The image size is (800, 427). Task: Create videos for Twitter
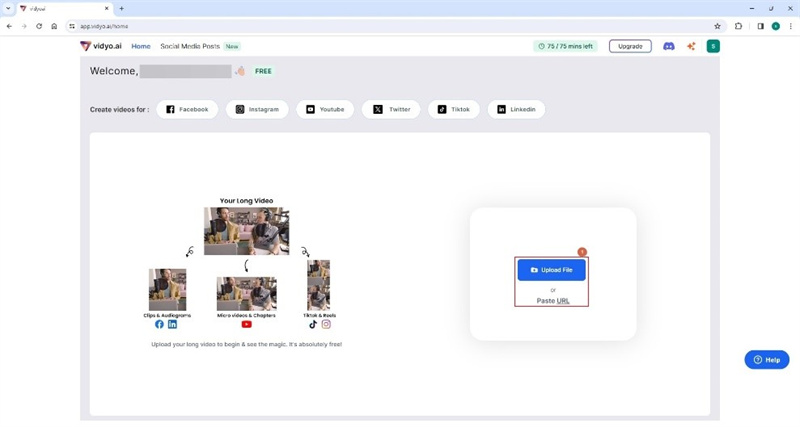click(391, 109)
